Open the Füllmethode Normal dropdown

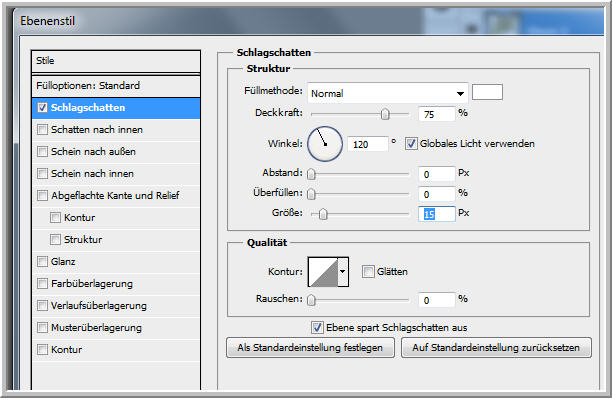tap(388, 93)
